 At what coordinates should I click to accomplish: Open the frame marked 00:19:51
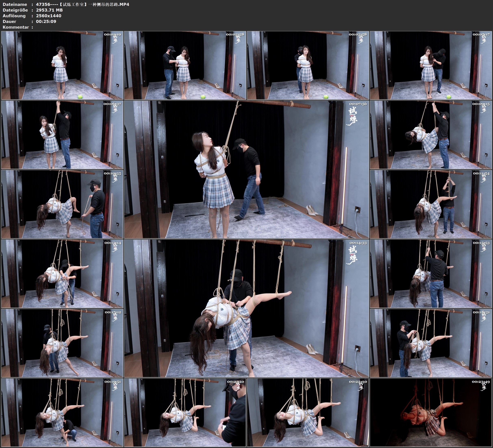[62, 412]
